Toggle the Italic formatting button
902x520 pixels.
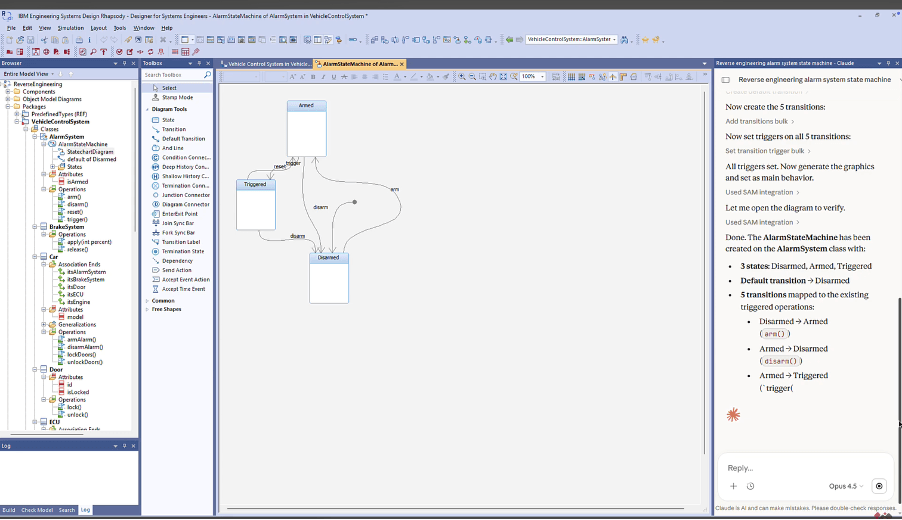[x=323, y=77]
